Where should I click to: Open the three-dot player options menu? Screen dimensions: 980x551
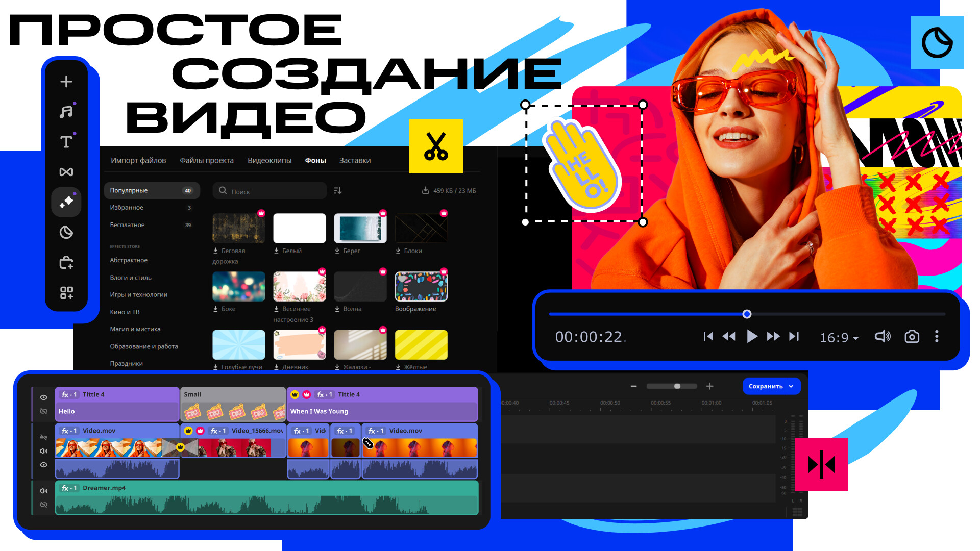pyautogui.click(x=937, y=337)
